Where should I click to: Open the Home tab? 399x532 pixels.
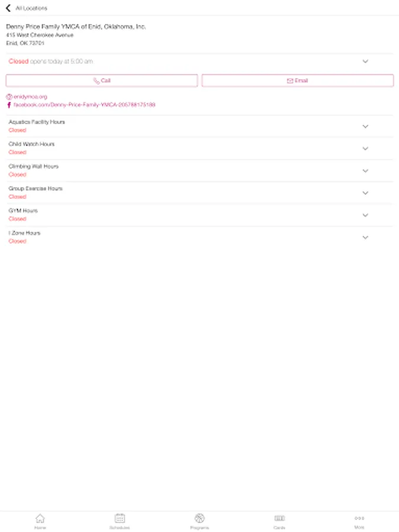[x=40, y=521]
